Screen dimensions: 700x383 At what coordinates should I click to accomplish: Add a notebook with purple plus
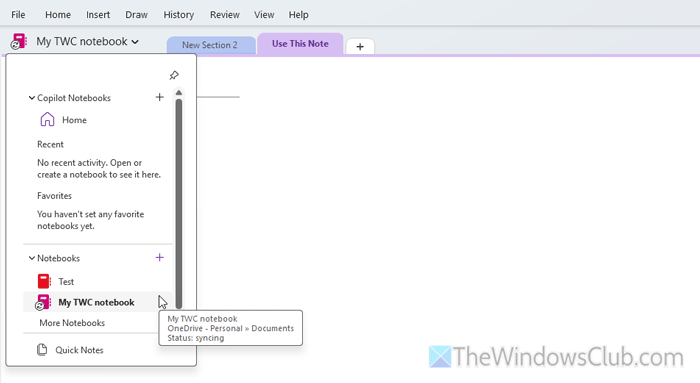(159, 257)
